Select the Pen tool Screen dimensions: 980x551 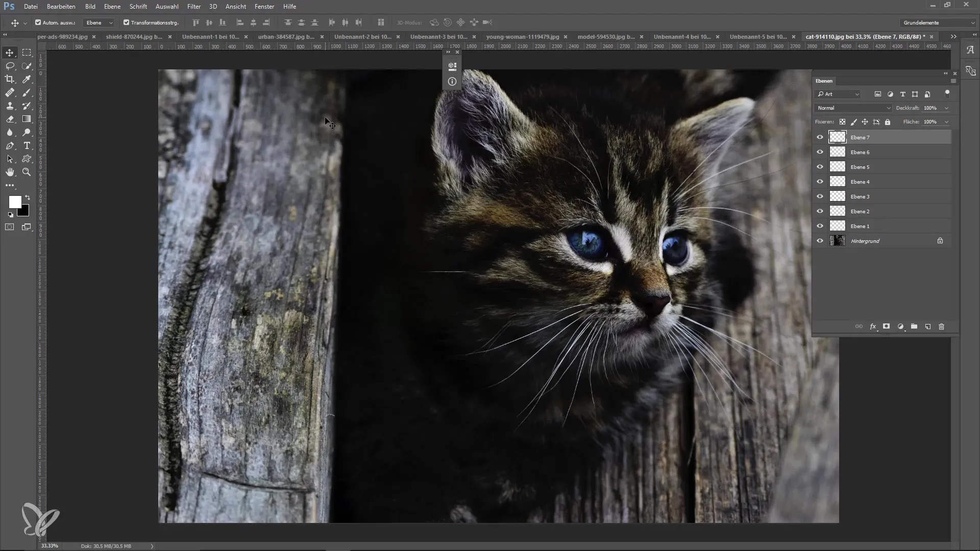tap(10, 146)
